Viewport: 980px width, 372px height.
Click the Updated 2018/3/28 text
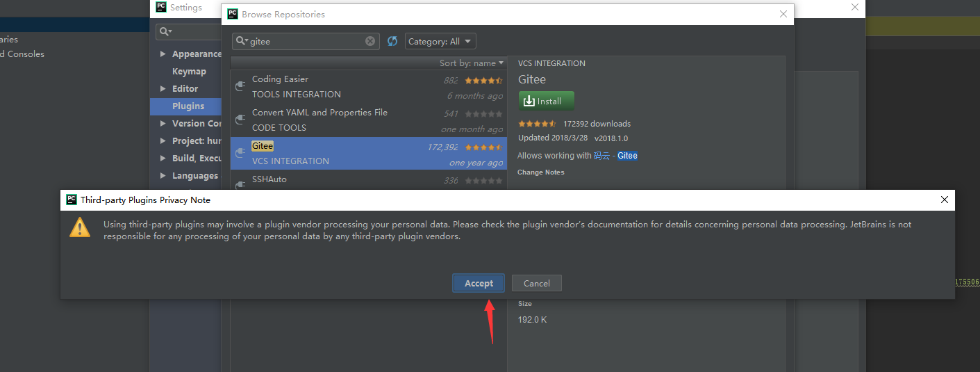pos(553,138)
